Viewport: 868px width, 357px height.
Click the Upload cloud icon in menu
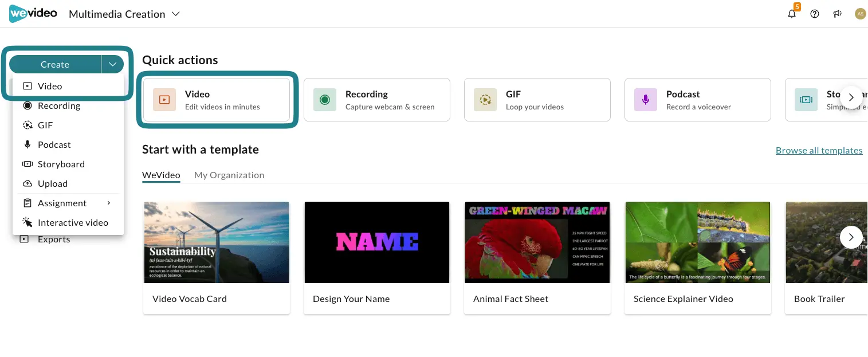point(27,183)
